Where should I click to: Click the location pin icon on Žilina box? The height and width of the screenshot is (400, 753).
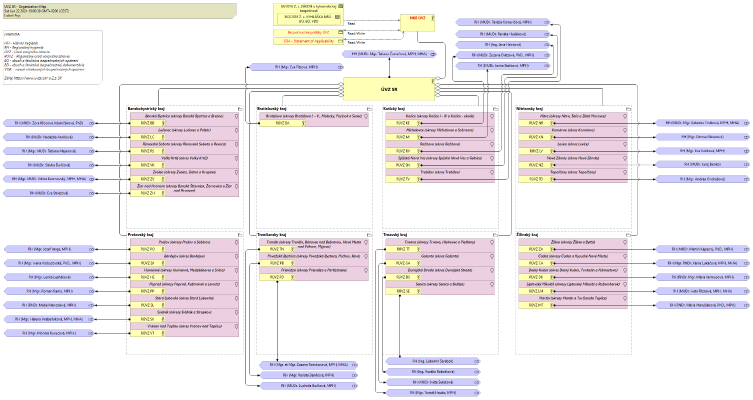point(625,242)
